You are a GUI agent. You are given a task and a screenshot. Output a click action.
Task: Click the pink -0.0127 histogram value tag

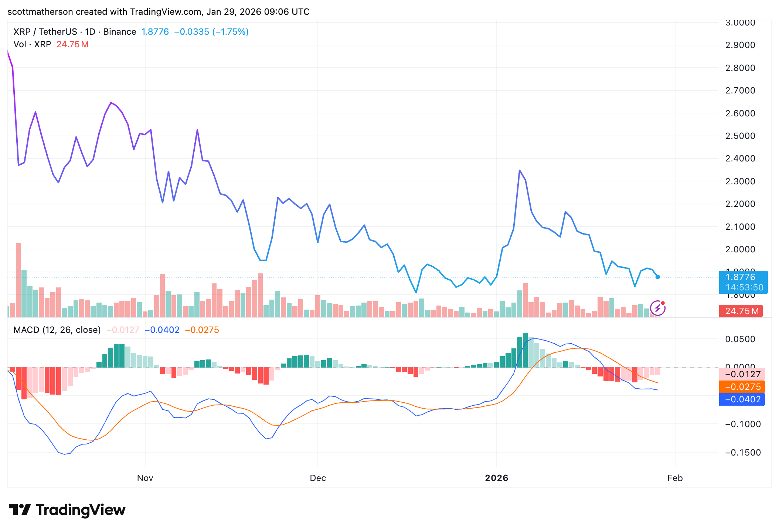742,374
